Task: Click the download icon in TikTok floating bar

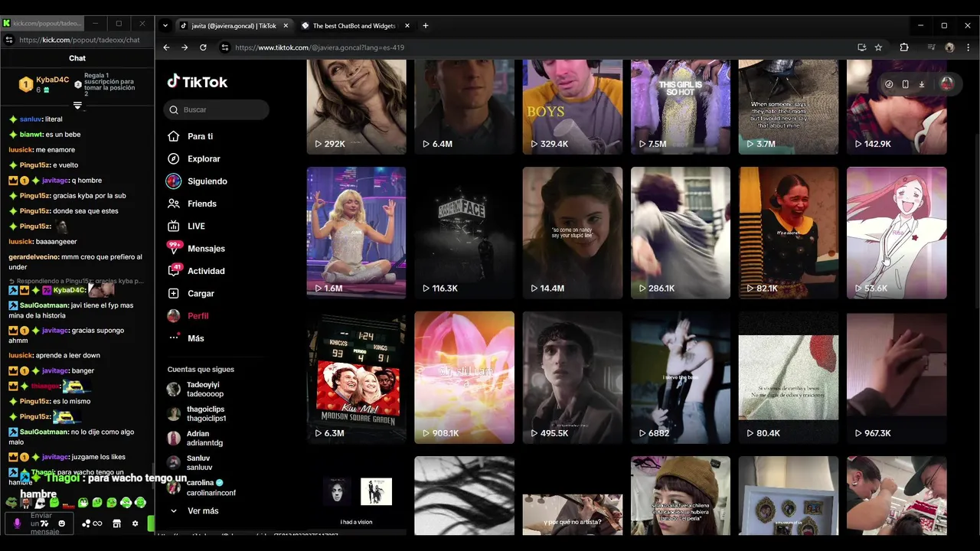Action: 922,84
